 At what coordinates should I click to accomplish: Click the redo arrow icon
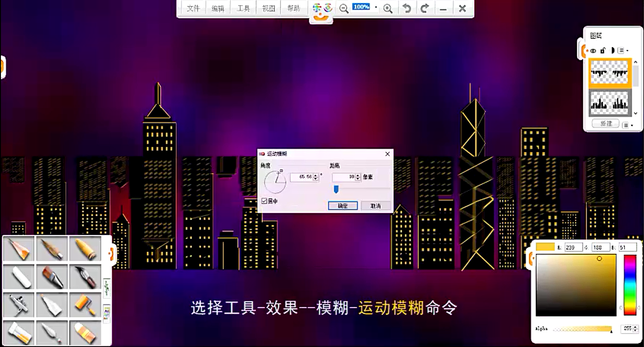[x=425, y=9]
